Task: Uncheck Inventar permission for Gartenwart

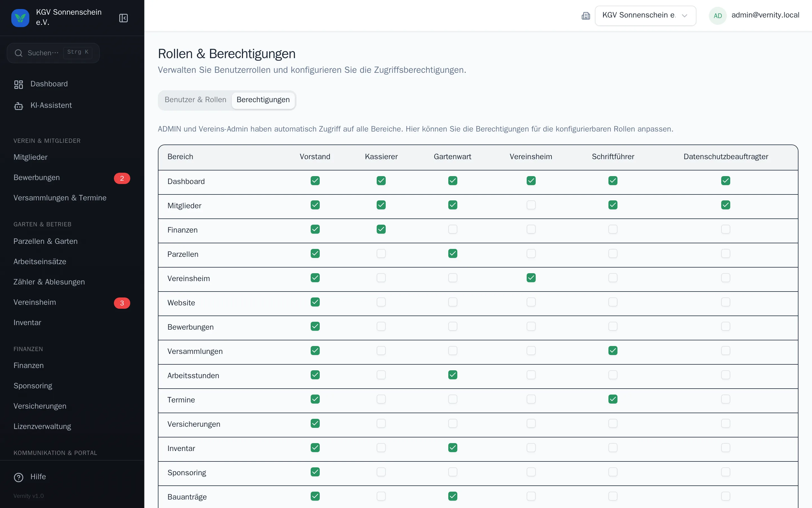Action: (x=453, y=448)
